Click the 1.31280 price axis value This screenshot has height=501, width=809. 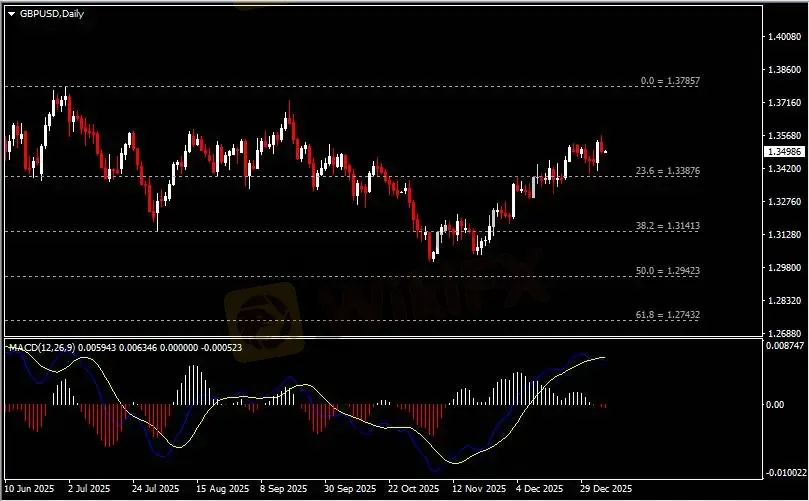point(783,235)
